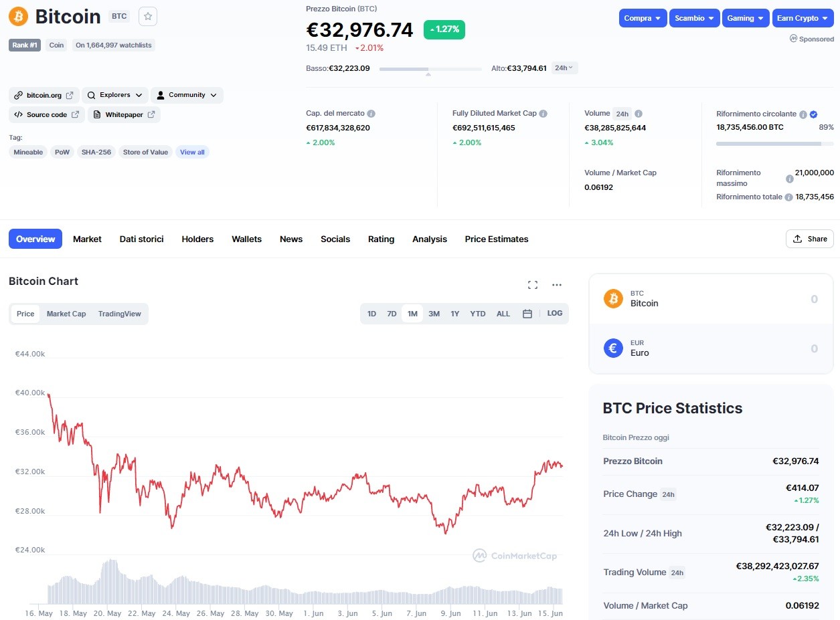Select the Mineable tag
The height and width of the screenshot is (620, 840).
click(x=28, y=152)
